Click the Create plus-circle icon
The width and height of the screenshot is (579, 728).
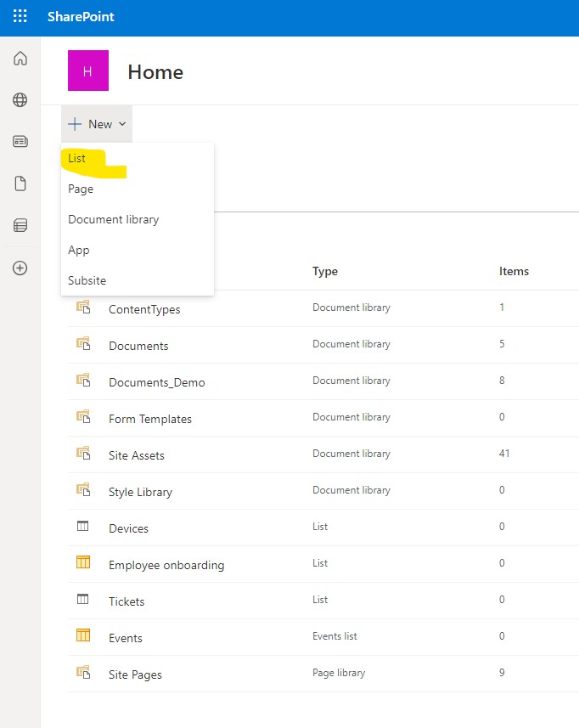point(20,268)
